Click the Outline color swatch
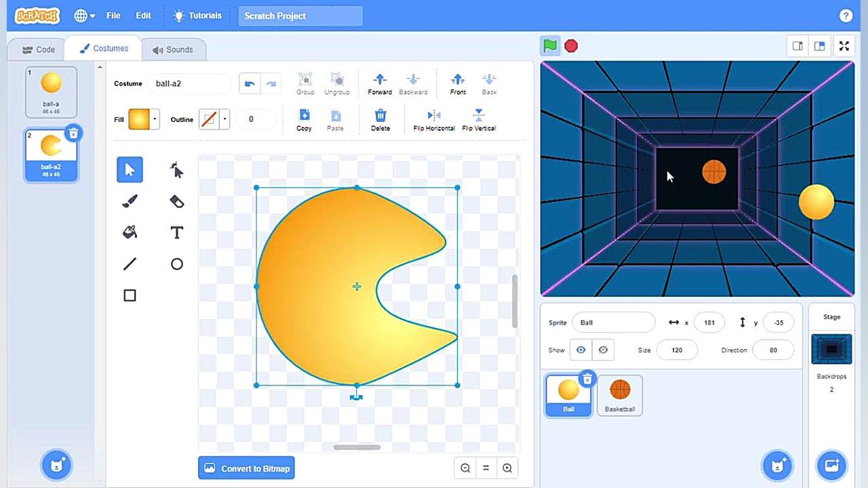Image resolution: width=868 pixels, height=488 pixels. pos(209,119)
